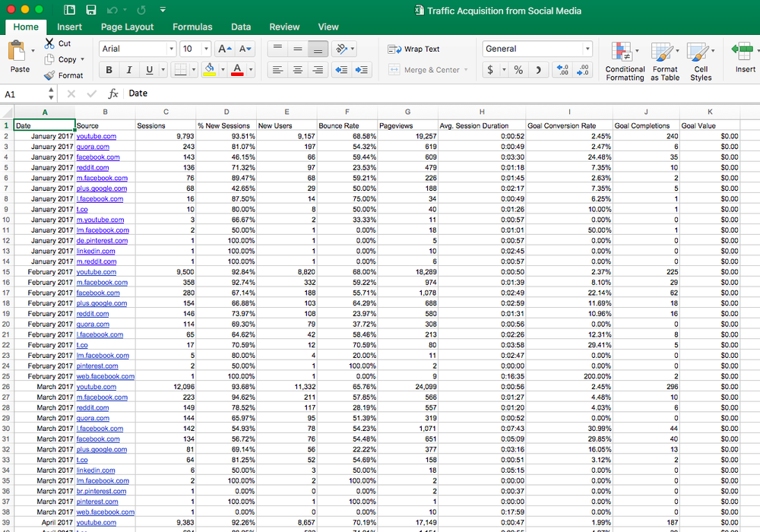Apply comma style number format

538,70
